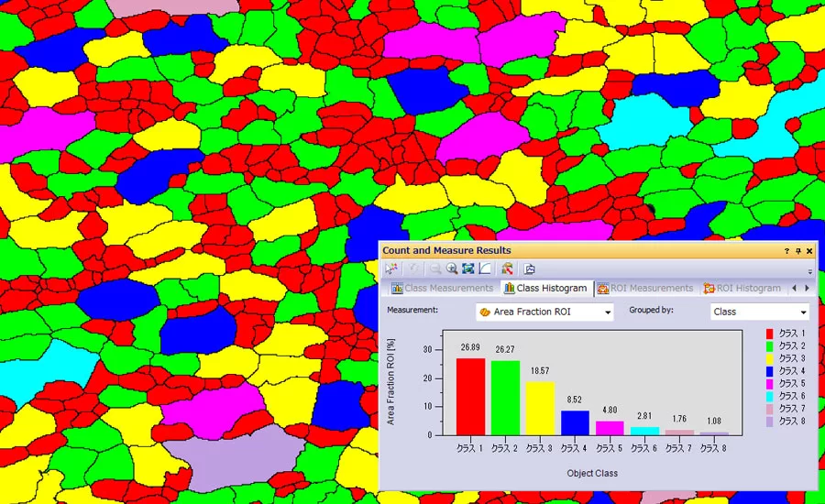Click the Area Fraction ROI [%] axis title
Viewport: 825px width, 504px height.
coord(390,381)
